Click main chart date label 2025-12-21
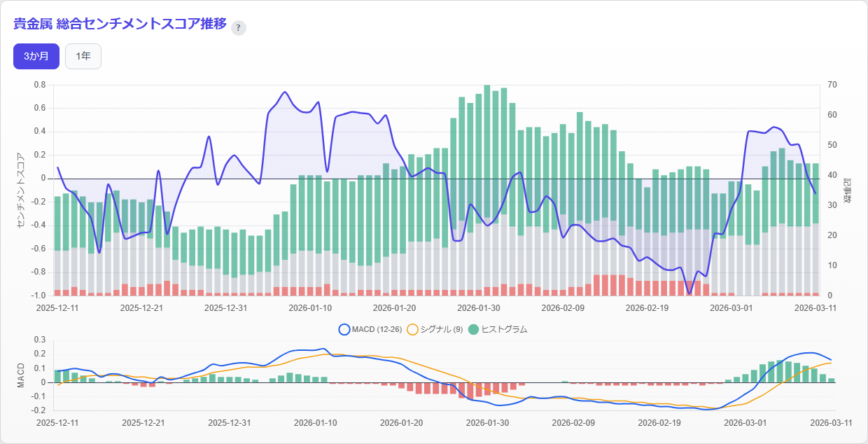The image size is (868, 444). click(x=141, y=307)
